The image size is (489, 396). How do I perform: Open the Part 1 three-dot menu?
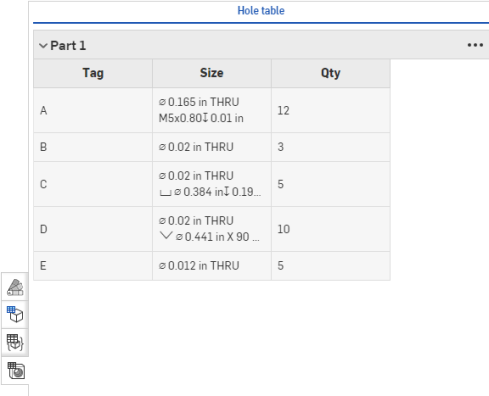(475, 45)
